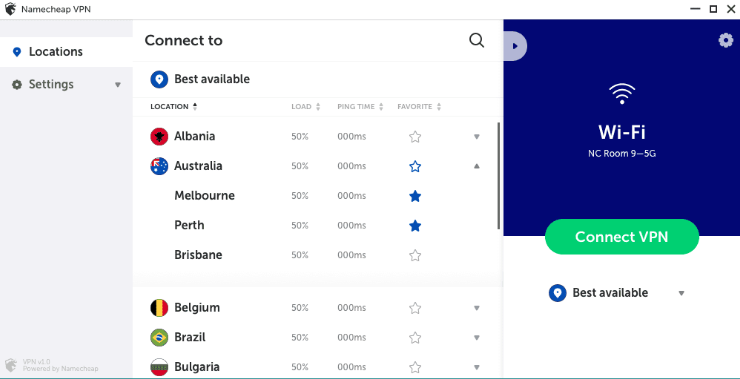Click the Wi-Fi signal icon

coord(622,93)
